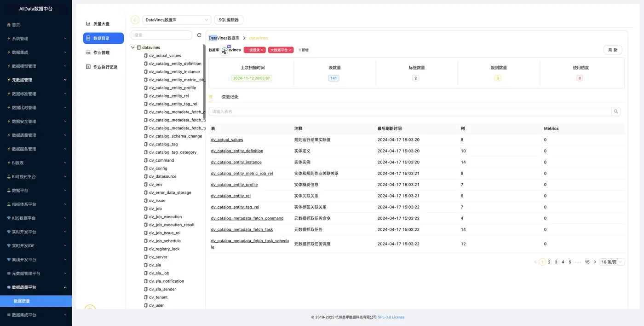644x326 pixels.
Task: Go to next page arrow in pagination
Action: pos(595,262)
